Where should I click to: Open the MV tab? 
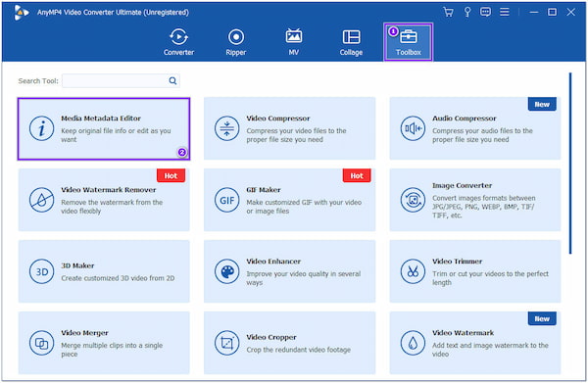[x=294, y=42]
